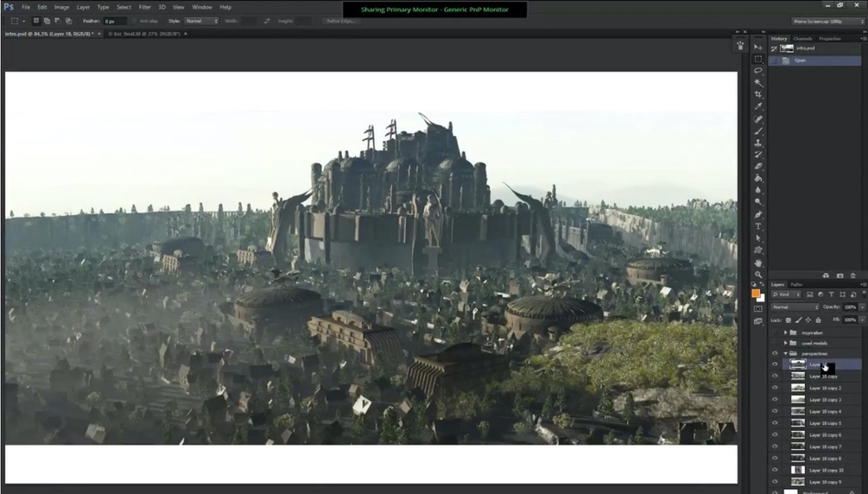
Task: Open the Window menu
Action: click(x=202, y=7)
